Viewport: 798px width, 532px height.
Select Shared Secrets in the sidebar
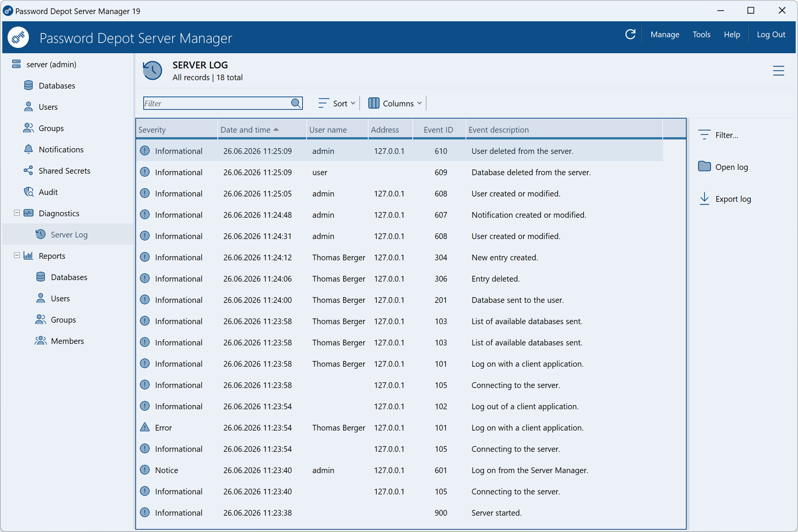(64, 171)
